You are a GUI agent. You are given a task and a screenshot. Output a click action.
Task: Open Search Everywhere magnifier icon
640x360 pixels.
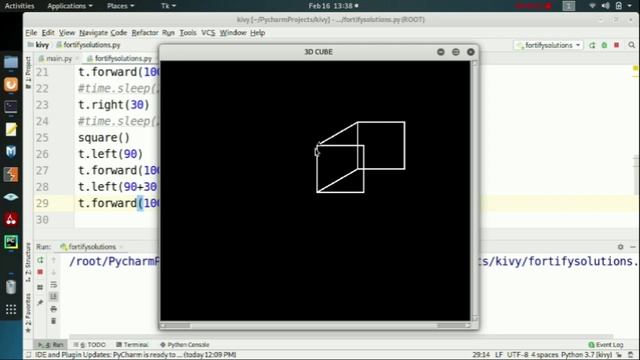(631, 45)
